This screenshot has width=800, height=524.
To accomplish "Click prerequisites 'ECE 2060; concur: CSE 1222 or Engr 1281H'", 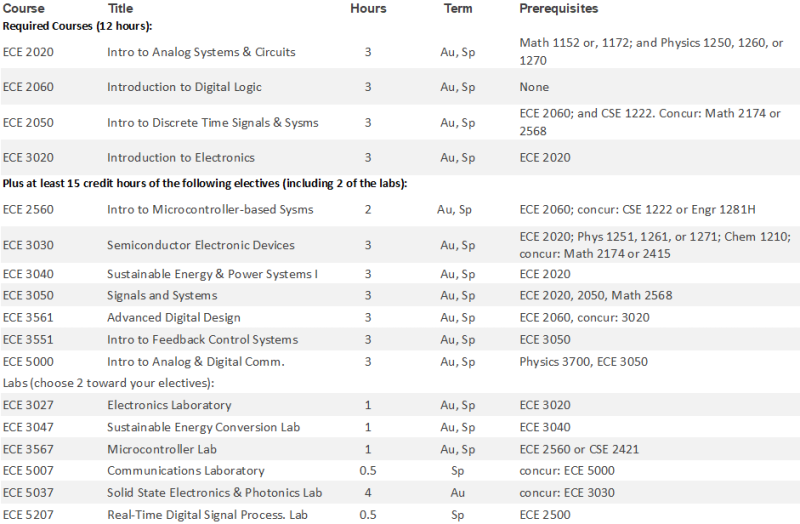I will pos(638,210).
